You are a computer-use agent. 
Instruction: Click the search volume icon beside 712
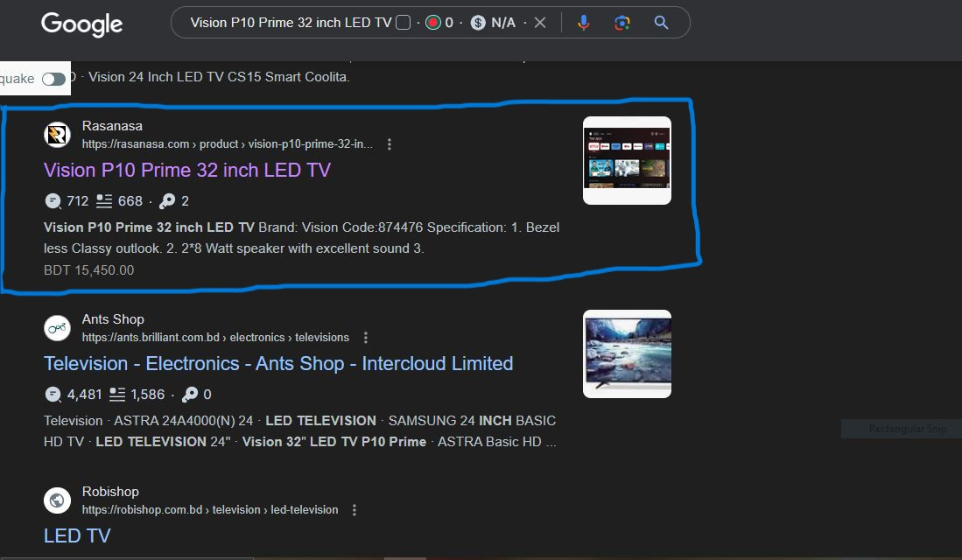pos(53,201)
